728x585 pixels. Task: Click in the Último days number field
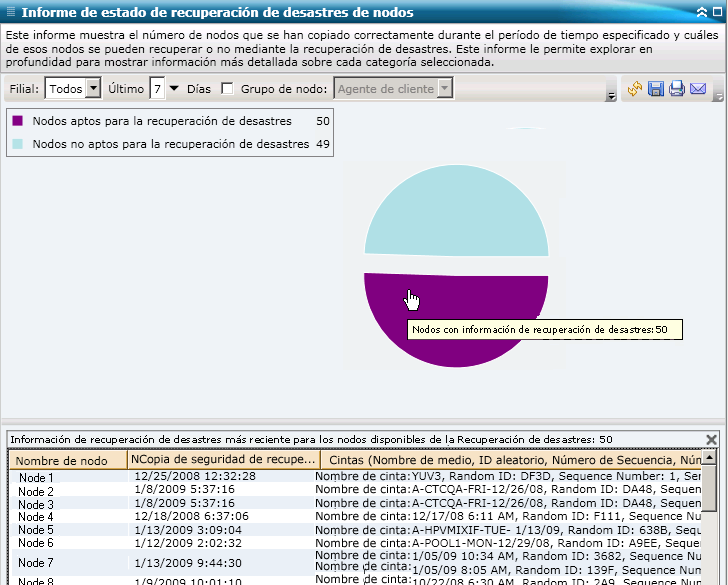point(157,89)
